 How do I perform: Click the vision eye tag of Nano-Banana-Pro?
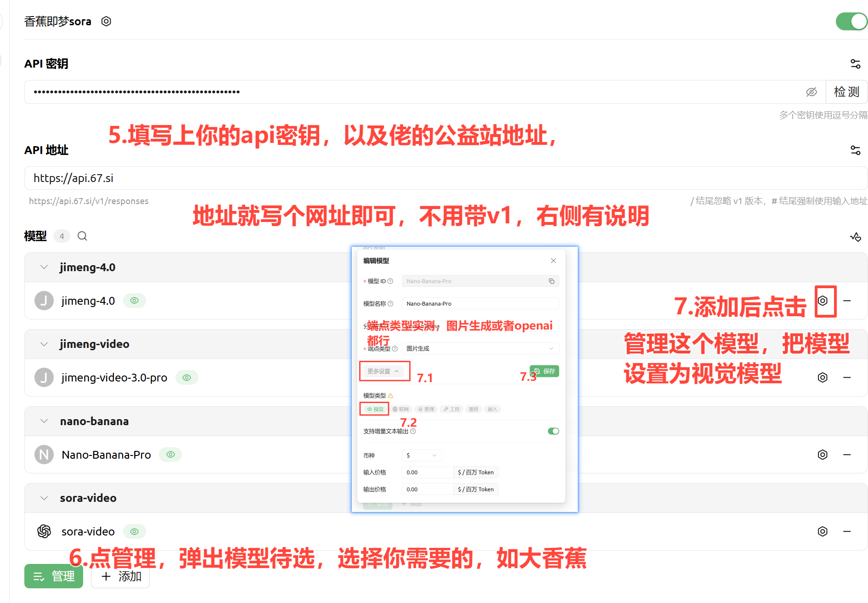(170, 455)
